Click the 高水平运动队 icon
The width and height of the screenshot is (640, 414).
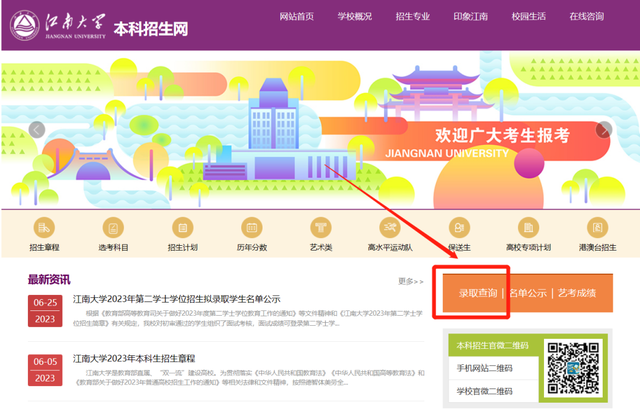(x=391, y=228)
